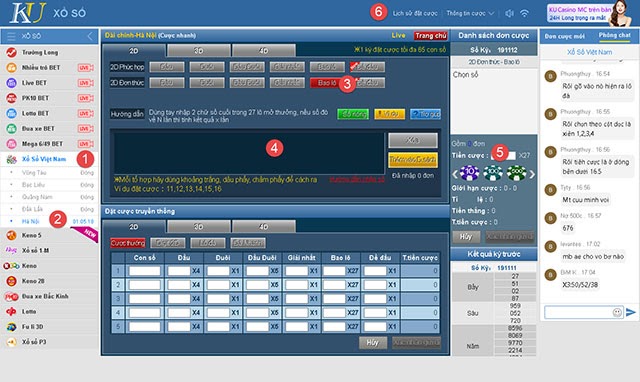Open the hamburger menu beside XỔ SỐ
This screenshot has width=640, height=382.
coord(11,36)
